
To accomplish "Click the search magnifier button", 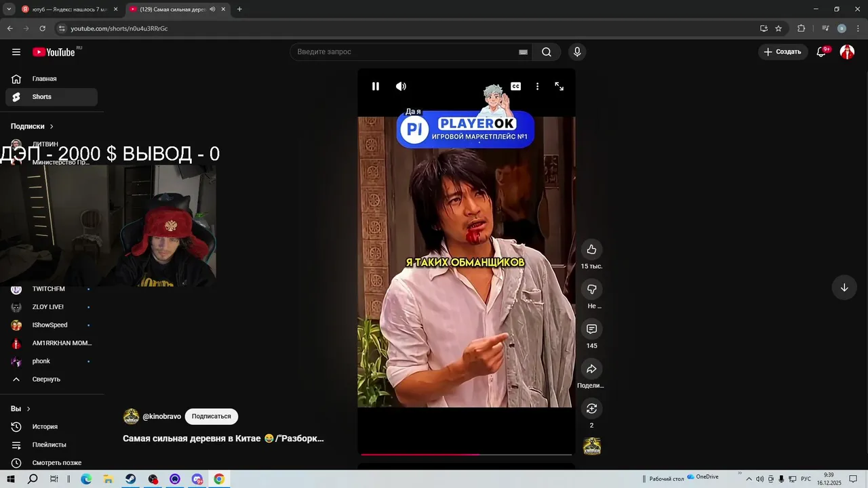I will [547, 52].
